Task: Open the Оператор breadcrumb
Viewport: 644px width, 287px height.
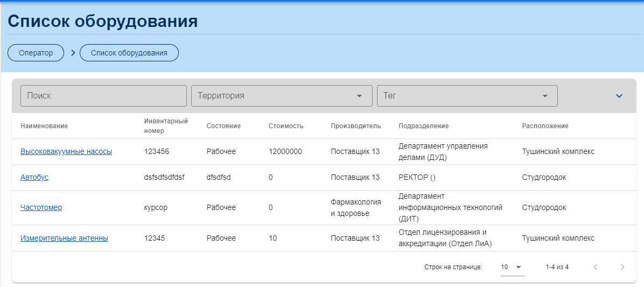Action: point(36,53)
